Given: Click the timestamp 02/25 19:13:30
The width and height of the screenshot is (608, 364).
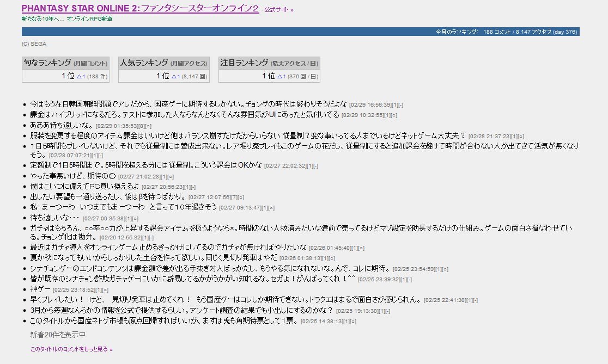Looking at the screenshot, I should click(357, 311).
